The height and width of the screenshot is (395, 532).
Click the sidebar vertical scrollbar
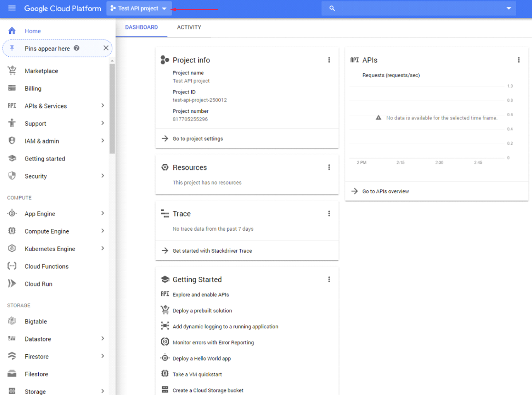click(x=112, y=109)
